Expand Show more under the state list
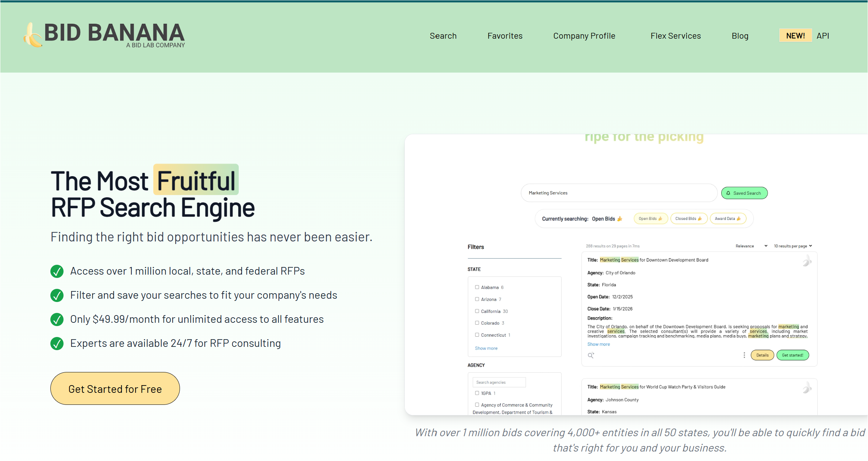The width and height of the screenshot is (868, 461). (x=486, y=348)
